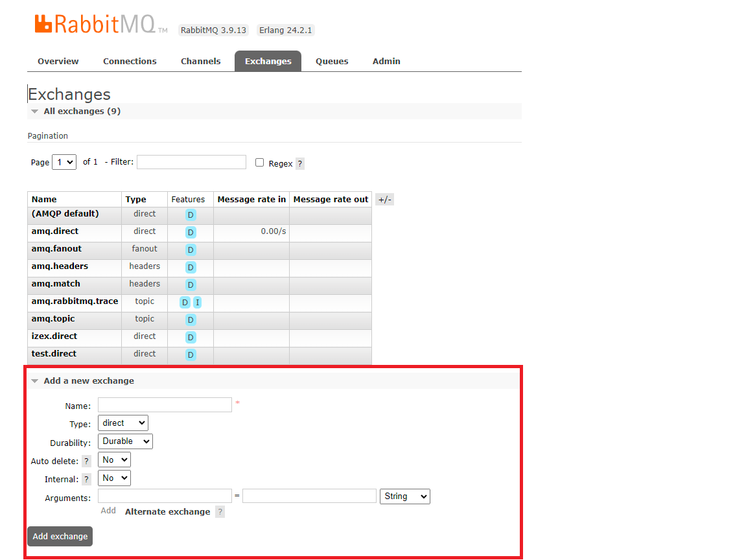Open the argument type String dropdown

pyautogui.click(x=405, y=496)
